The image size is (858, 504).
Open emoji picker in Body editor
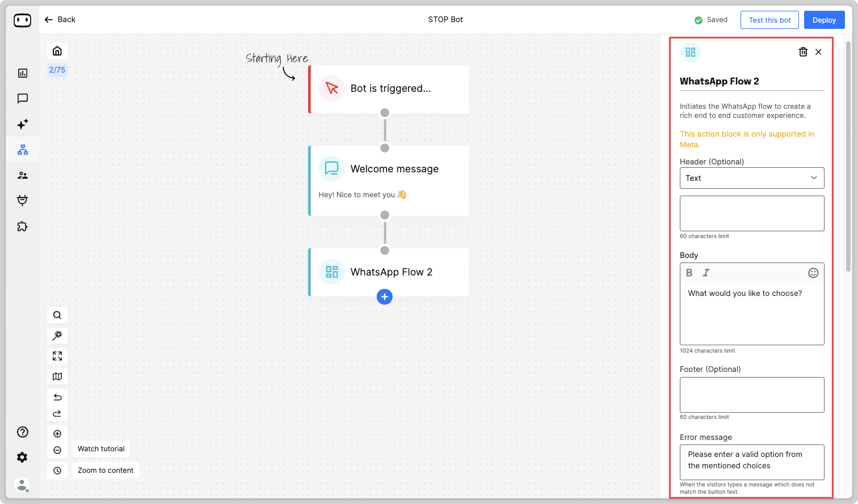(813, 273)
